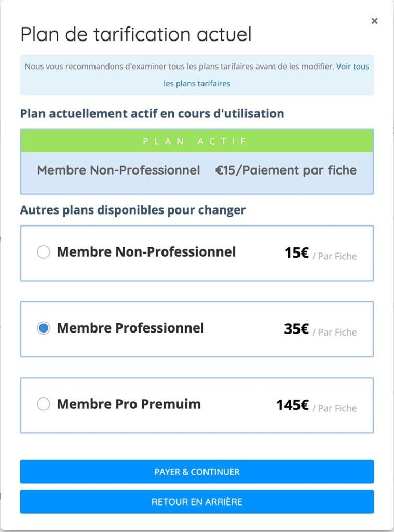Click the 35€ price

pyautogui.click(x=296, y=329)
